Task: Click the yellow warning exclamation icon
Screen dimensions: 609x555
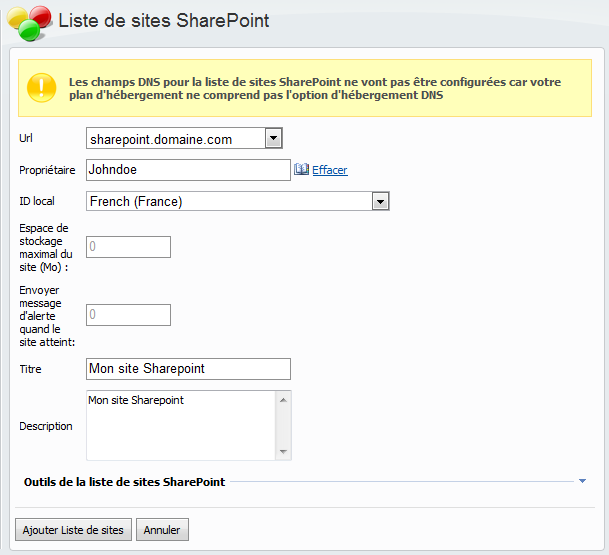Action: click(41, 87)
